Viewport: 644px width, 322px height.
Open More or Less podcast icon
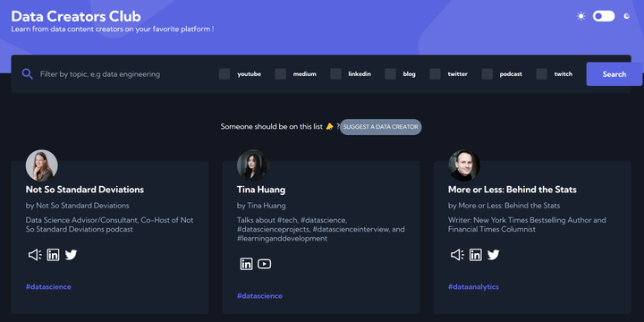point(457,255)
